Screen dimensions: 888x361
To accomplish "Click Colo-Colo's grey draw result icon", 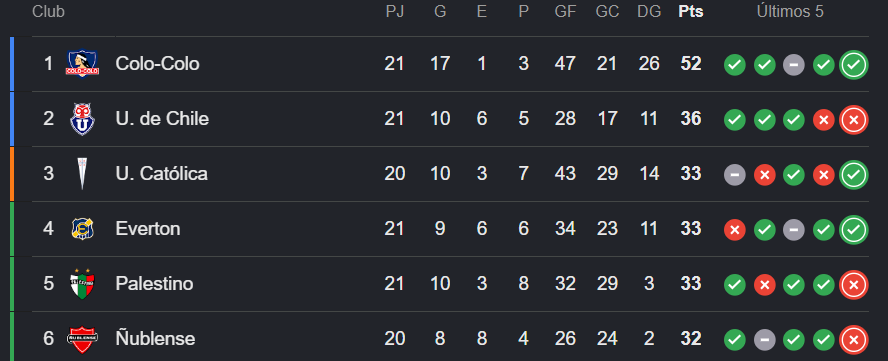I will pyautogui.click(x=793, y=65).
